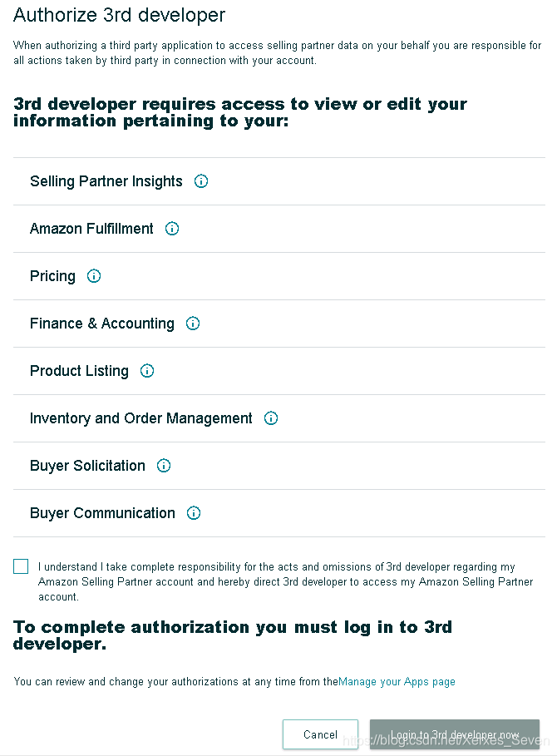The image size is (557, 756).
Task: Check the responsibility acknowledgment checkbox
Action: point(21,566)
